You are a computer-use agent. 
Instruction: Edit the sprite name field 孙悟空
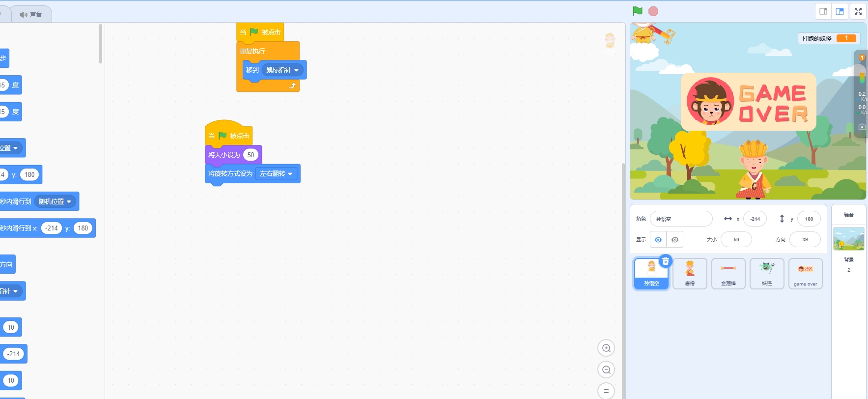(x=681, y=219)
